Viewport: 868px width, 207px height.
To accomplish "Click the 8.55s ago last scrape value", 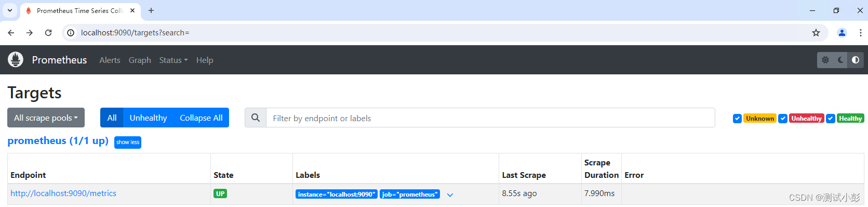I will point(519,193).
